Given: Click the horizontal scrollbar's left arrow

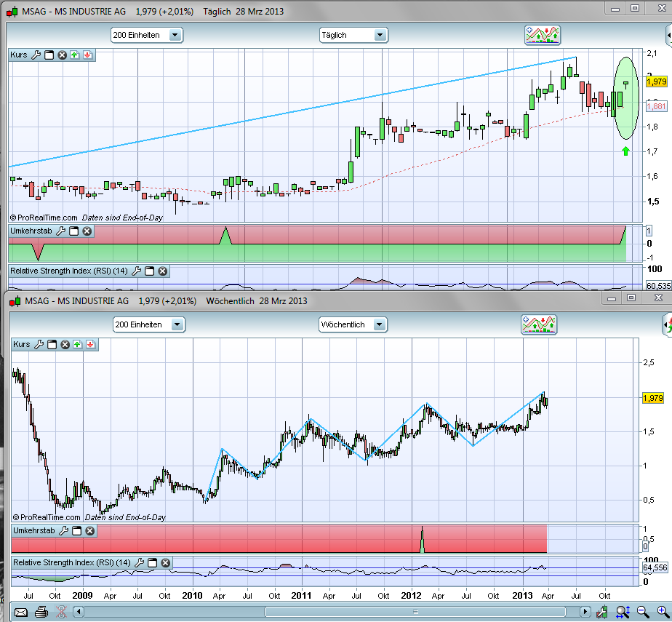Looking at the screenshot, I should pos(80,612).
